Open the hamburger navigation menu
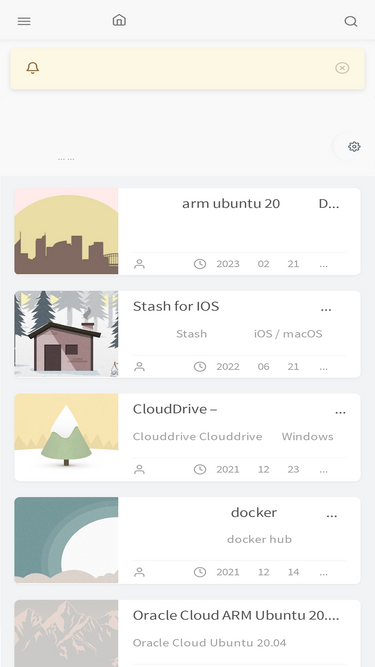Viewport: 375px width, 667px height. [24, 21]
